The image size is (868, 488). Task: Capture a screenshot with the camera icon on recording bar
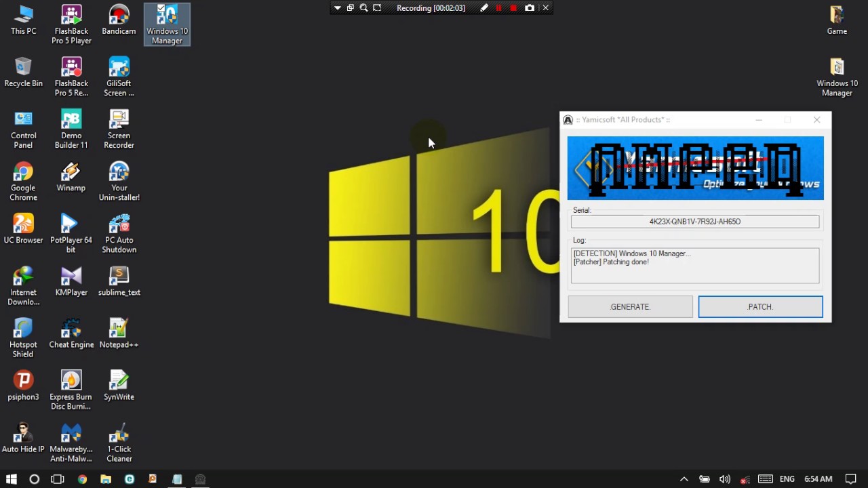530,7
